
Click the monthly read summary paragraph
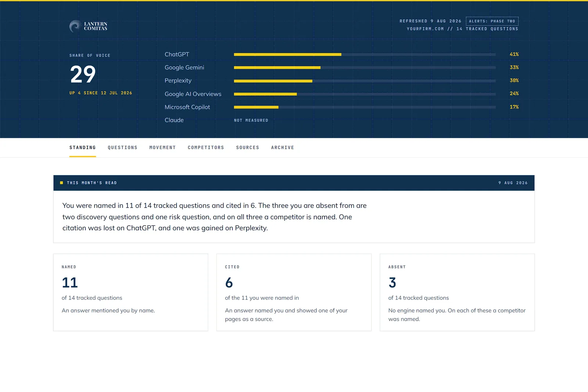point(215,217)
